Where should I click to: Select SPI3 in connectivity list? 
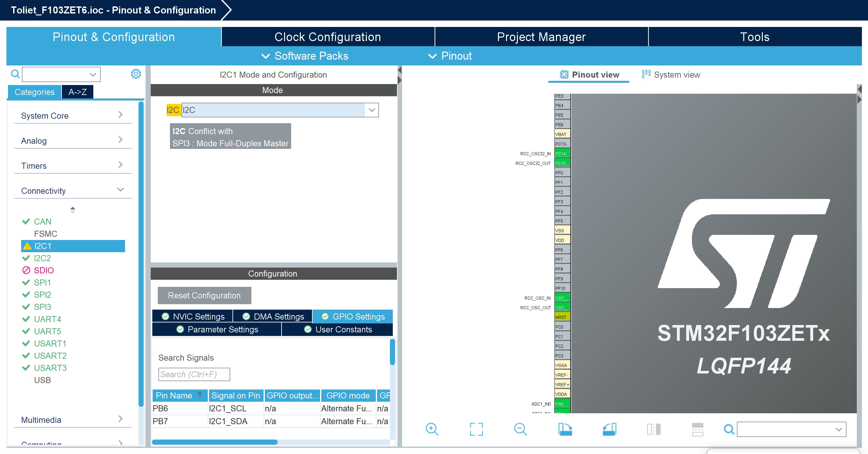pos(42,307)
